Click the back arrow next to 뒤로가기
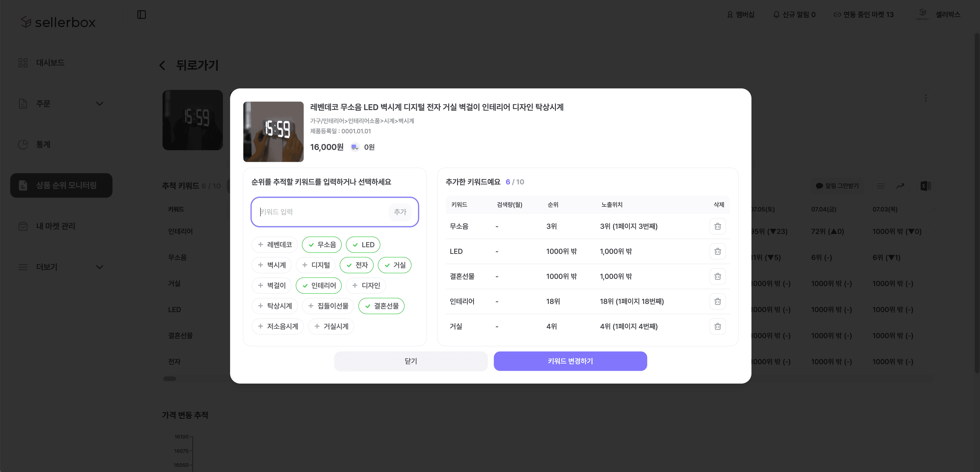Viewport: 980px width, 472px height. (163, 65)
